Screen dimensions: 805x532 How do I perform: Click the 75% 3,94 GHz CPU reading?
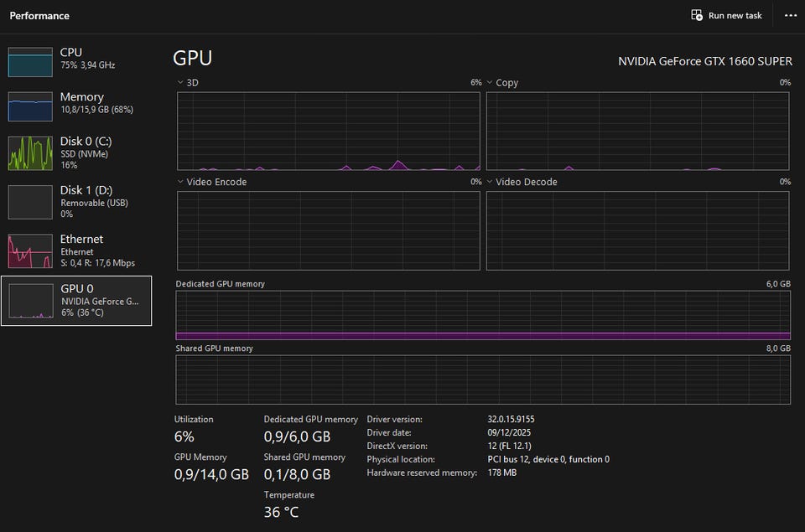[88, 65]
